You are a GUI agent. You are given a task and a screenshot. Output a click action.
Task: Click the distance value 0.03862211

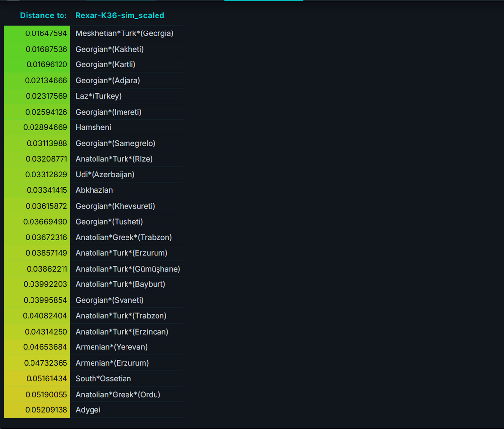pos(47,269)
